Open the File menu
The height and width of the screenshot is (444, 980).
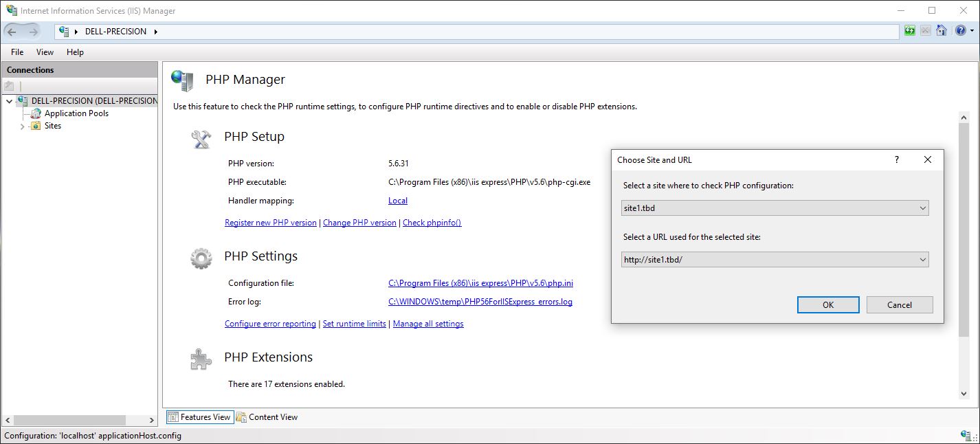coord(17,52)
